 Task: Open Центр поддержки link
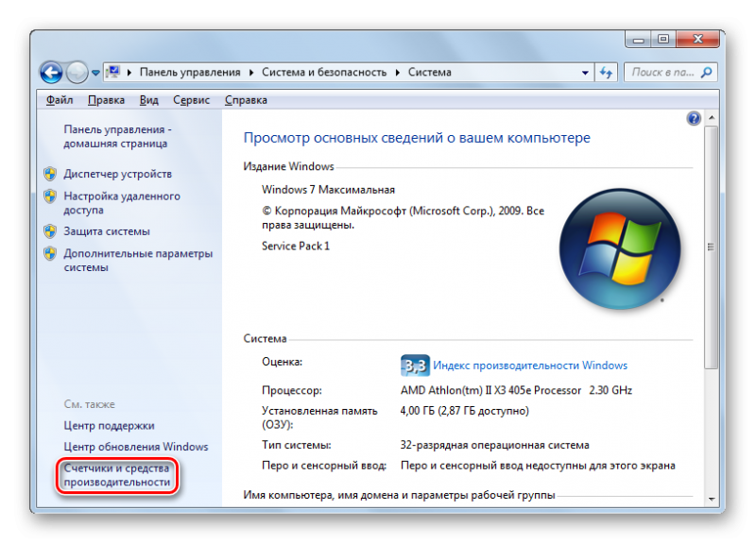click(x=109, y=425)
